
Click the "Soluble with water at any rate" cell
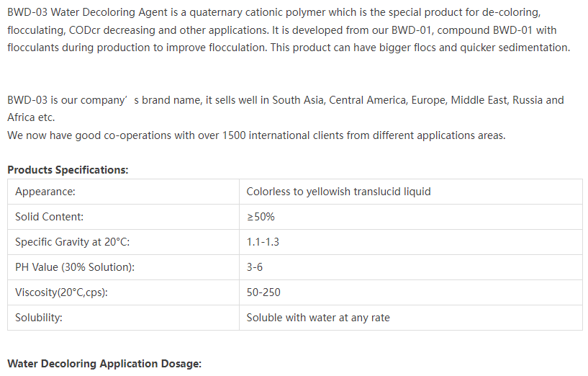[318, 318]
